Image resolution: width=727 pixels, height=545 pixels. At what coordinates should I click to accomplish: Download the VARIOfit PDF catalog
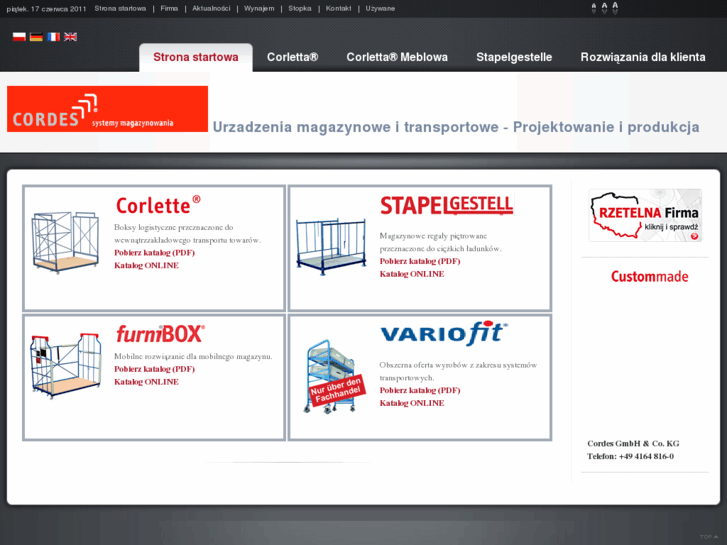click(420, 391)
